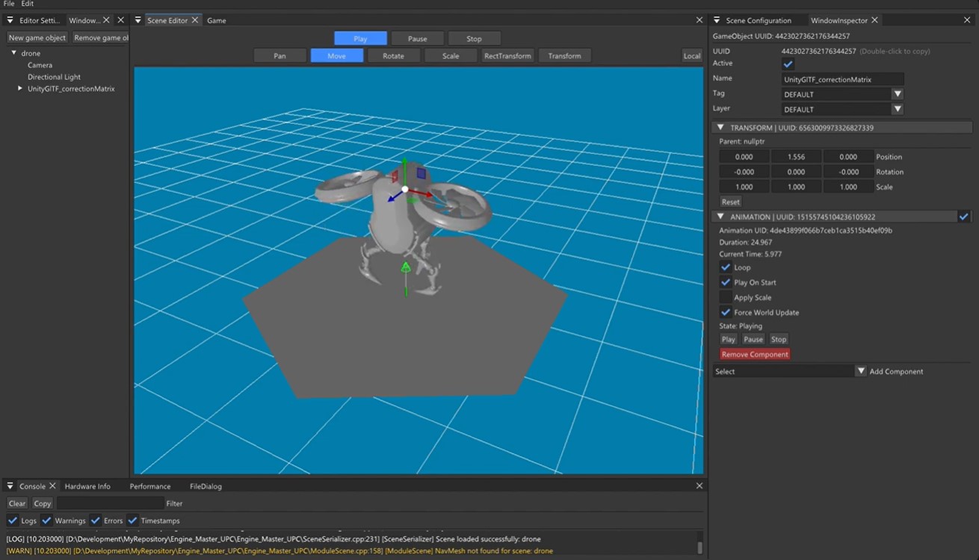Screen dimensions: 979x560
Task: Play the animation in inspector
Action: click(729, 339)
